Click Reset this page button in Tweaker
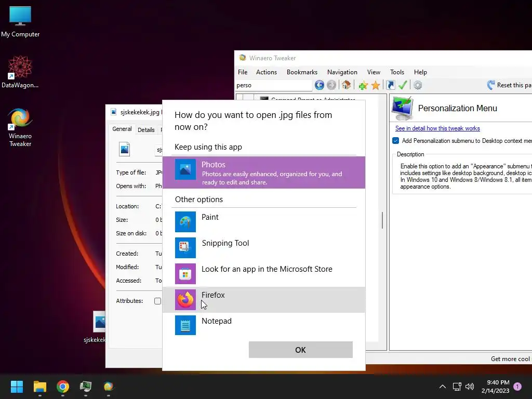 click(x=509, y=85)
